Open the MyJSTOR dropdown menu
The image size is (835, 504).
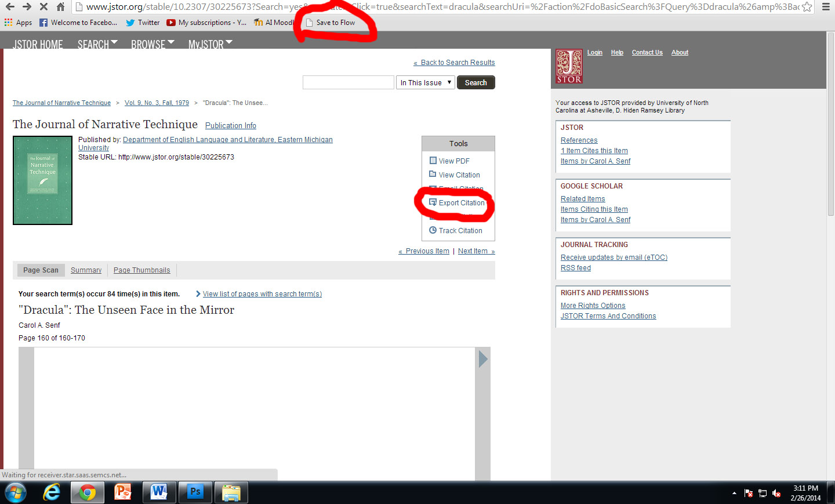click(x=210, y=44)
